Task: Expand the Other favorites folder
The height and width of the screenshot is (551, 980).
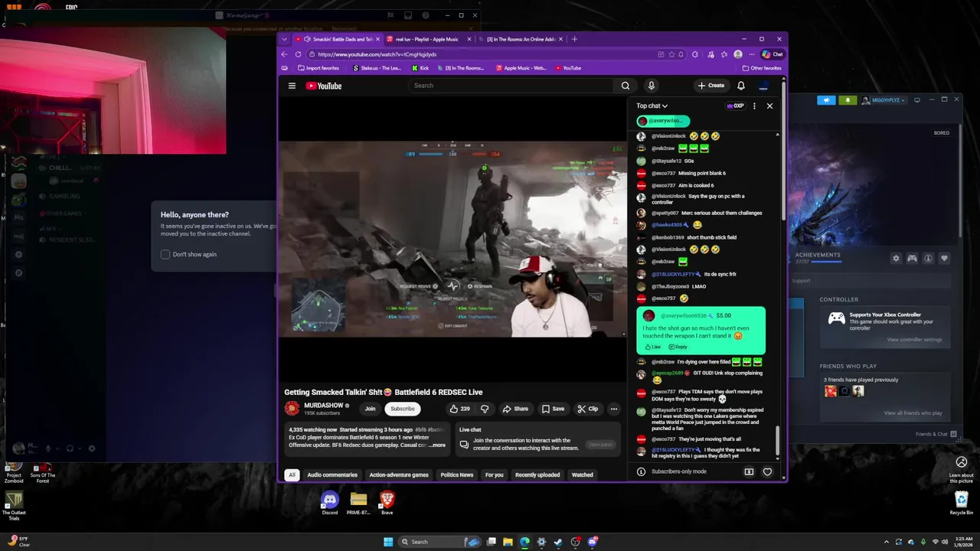Action: click(761, 68)
